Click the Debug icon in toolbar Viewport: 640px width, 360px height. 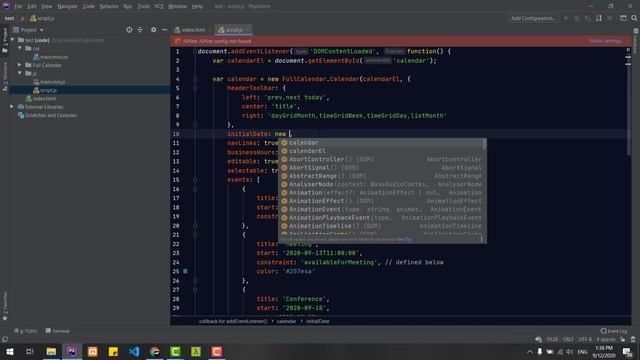click(x=577, y=18)
